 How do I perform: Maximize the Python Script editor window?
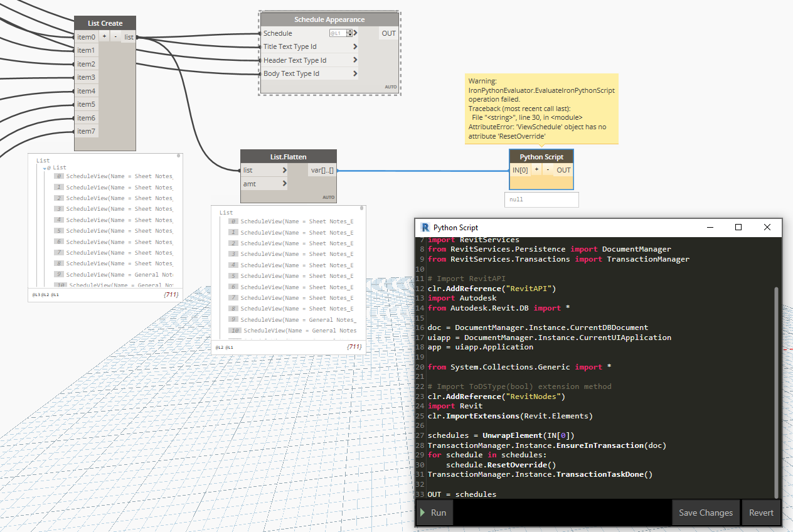click(738, 227)
